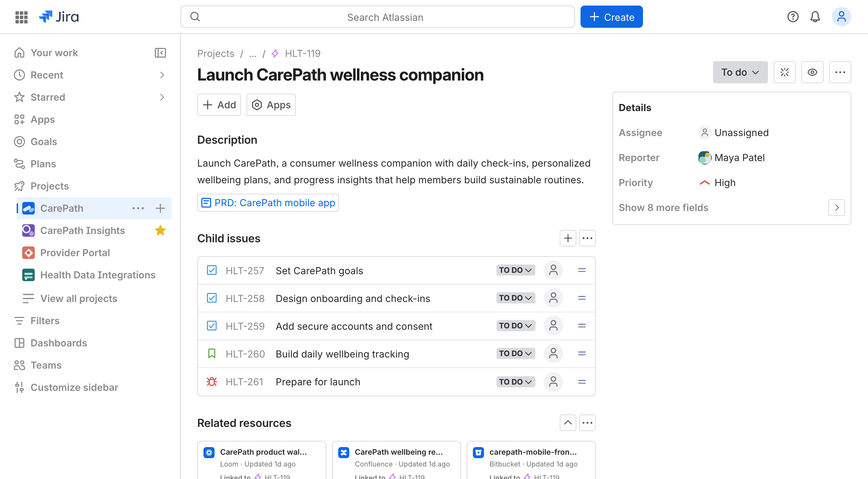
Task: Click story bookmark icon for HLT-260
Action: [x=211, y=353]
